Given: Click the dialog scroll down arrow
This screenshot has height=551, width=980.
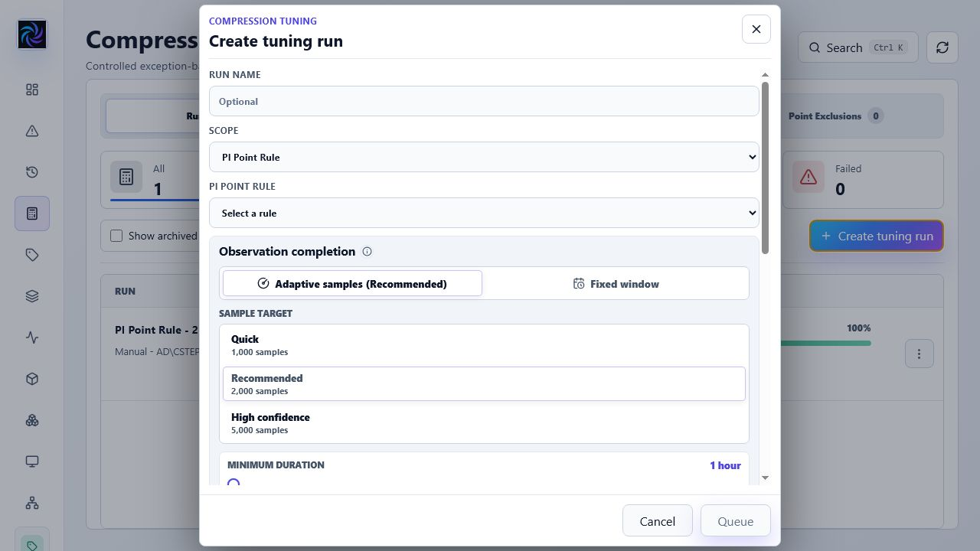Looking at the screenshot, I should pyautogui.click(x=765, y=478).
